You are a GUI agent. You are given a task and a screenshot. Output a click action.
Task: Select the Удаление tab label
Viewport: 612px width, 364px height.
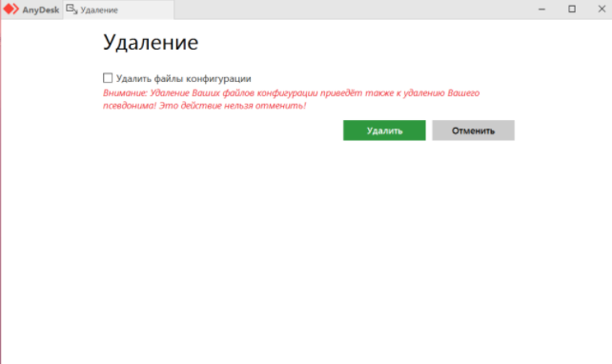(x=99, y=10)
